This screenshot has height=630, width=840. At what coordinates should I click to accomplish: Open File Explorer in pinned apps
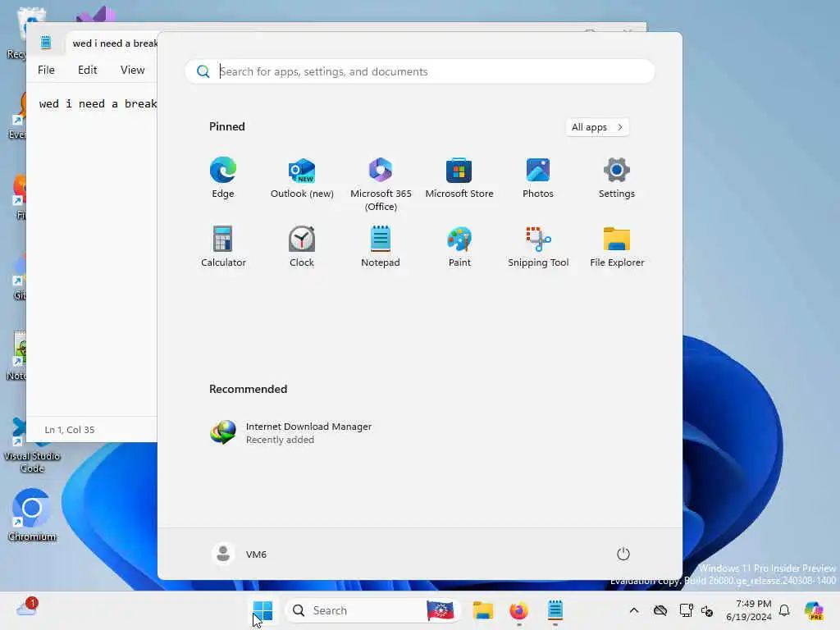coord(617,246)
